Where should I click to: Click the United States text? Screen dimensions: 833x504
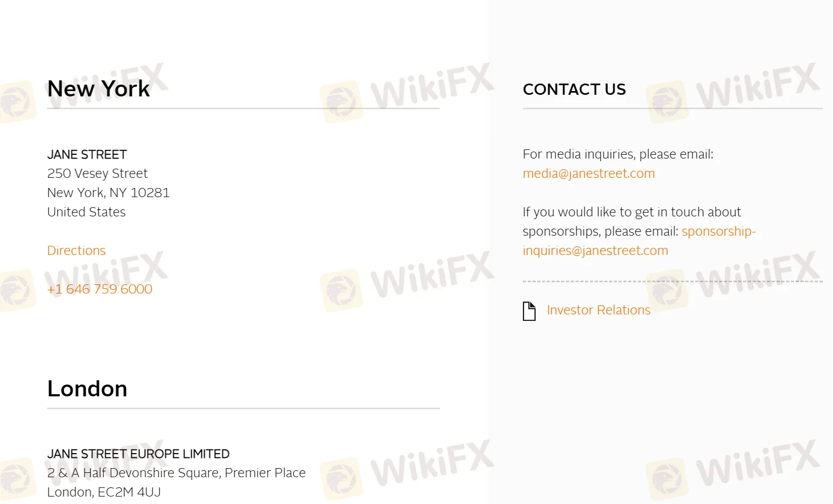point(86,212)
